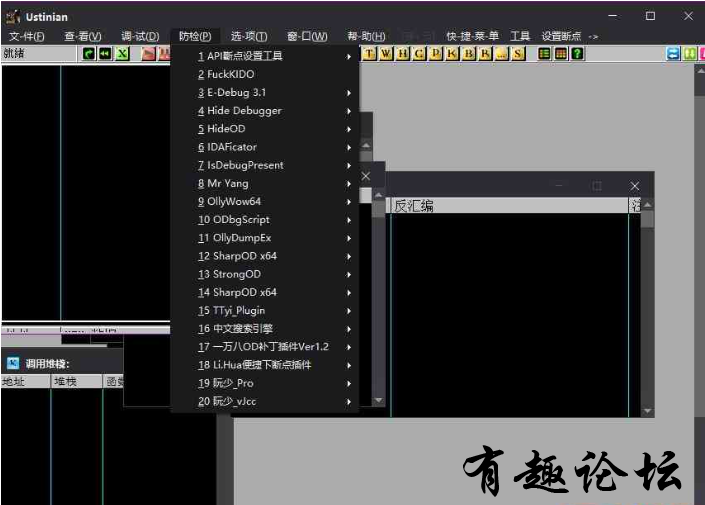The height and width of the screenshot is (505, 705).
Task: Close the 防检(P) plugins menu
Action: click(195, 36)
